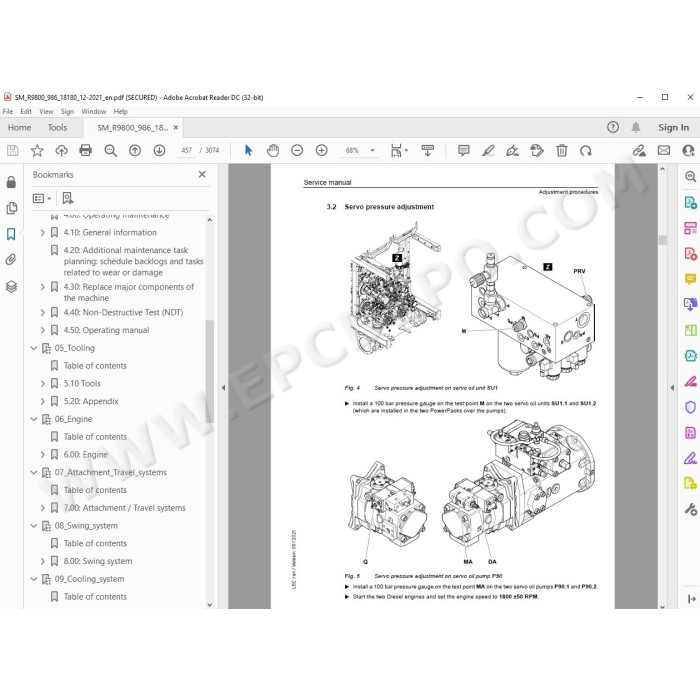The width and height of the screenshot is (700, 700).
Task: Open the attachments paperclip panel
Action: [11, 259]
